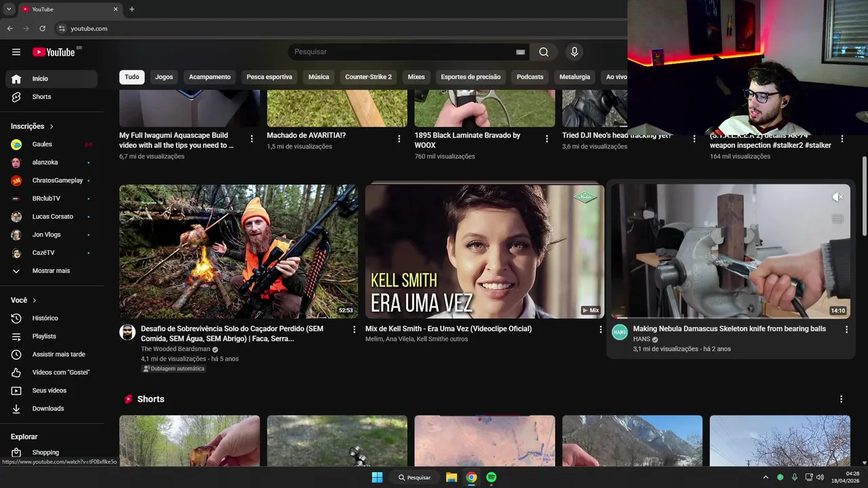This screenshot has width=868, height=488.
Task: Select the Música filter chip
Action: tap(319, 77)
